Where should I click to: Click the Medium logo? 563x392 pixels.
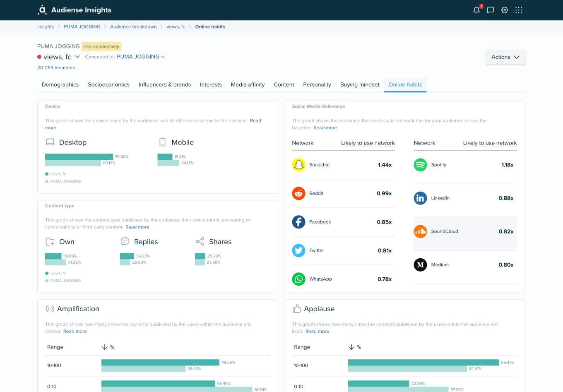coord(420,265)
